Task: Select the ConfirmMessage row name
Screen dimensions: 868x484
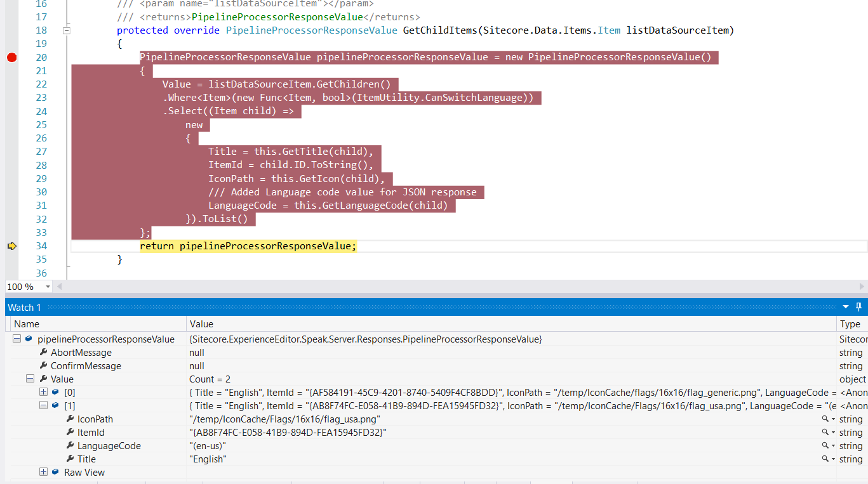Action: coord(86,366)
